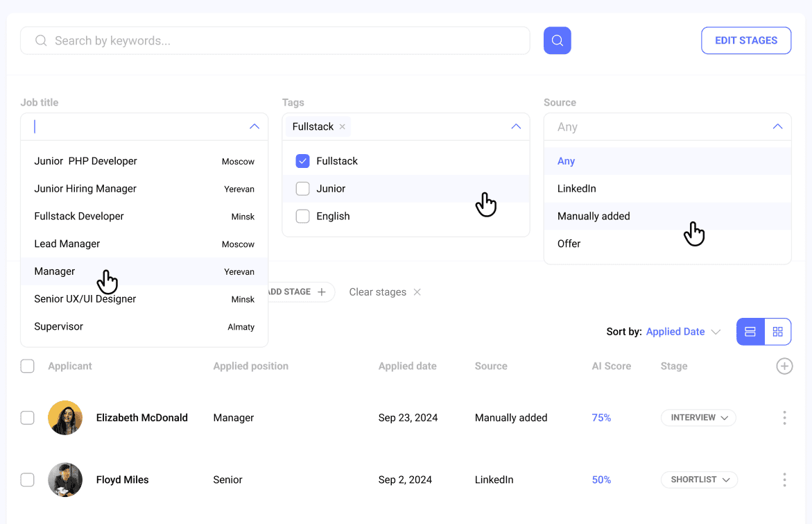Open Elizabeth McDonald's row actions menu
This screenshot has width=812, height=524.
(784, 417)
